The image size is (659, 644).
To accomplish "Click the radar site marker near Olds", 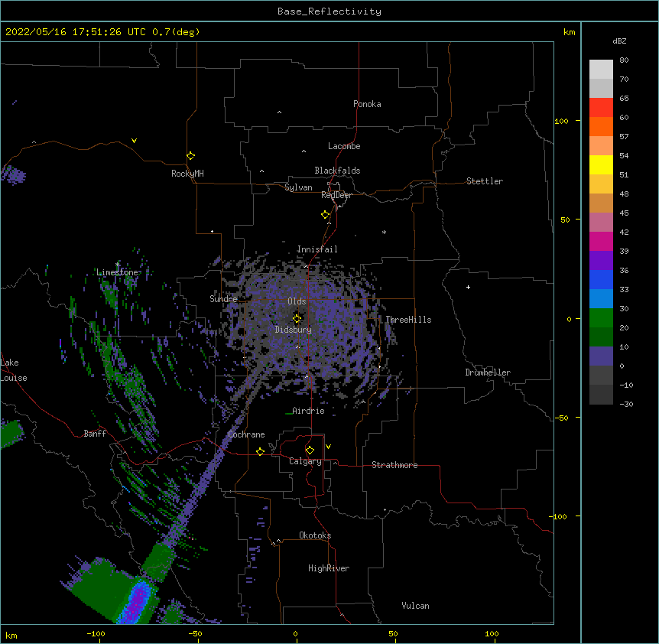I will pos(297,318).
